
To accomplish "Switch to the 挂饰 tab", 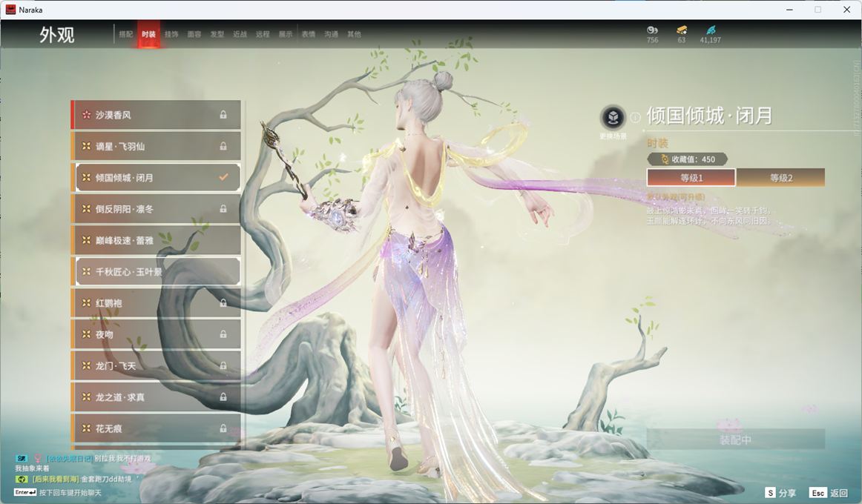I will (171, 34).
